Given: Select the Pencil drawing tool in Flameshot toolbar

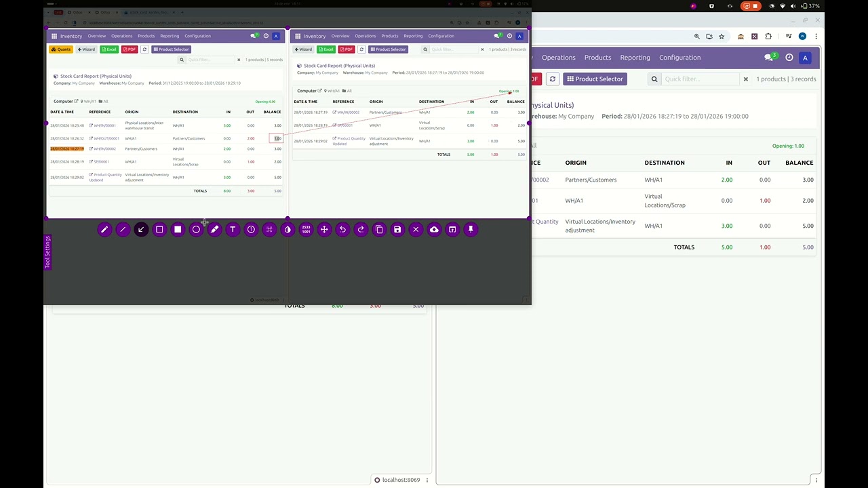Looking at the screenshot, I should click(x=104, y=230).
